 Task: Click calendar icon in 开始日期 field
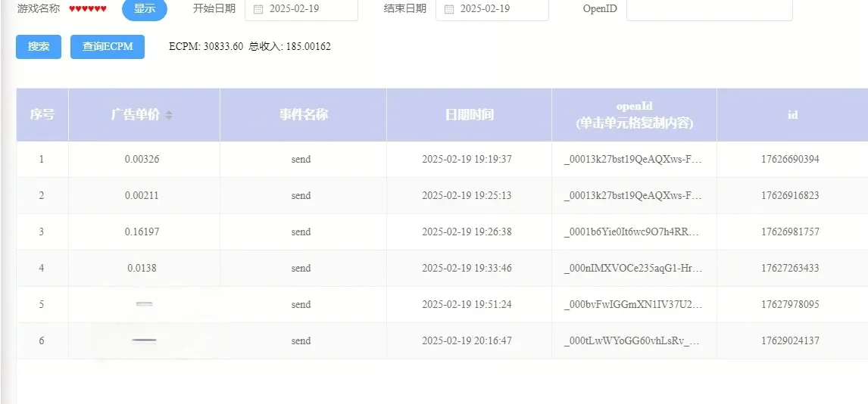point(258,9)
